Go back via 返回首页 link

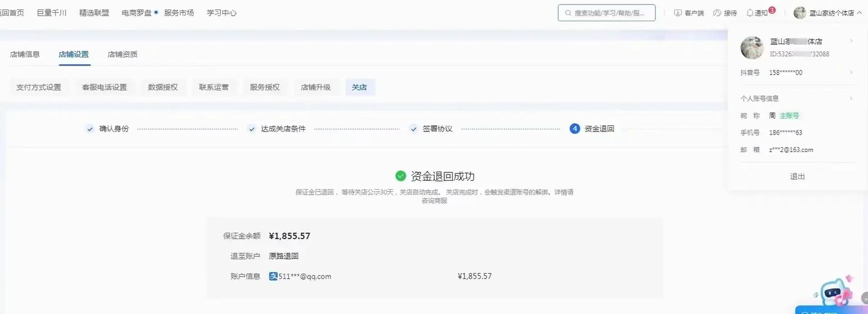12,13
